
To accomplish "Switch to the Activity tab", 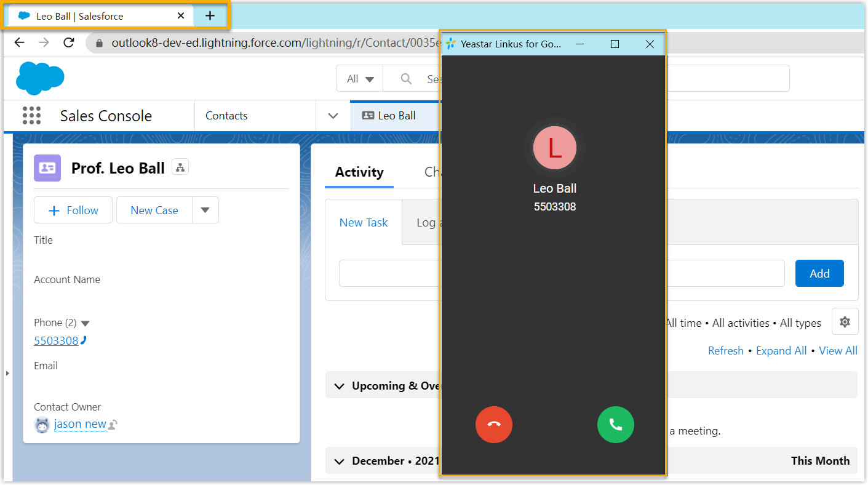I will (x=359, y=172).
